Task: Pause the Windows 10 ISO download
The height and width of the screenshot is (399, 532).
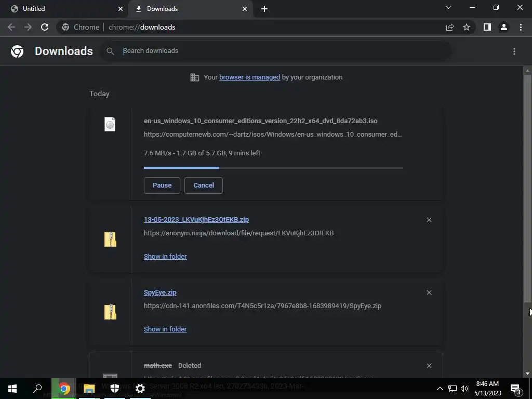Action: click(x=162, y=185)
